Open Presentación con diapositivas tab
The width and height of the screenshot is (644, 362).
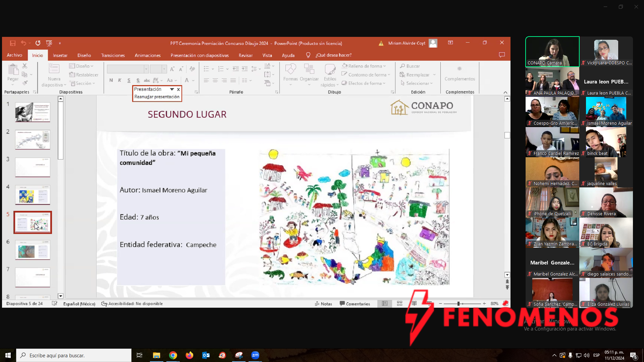click(200, 55)
